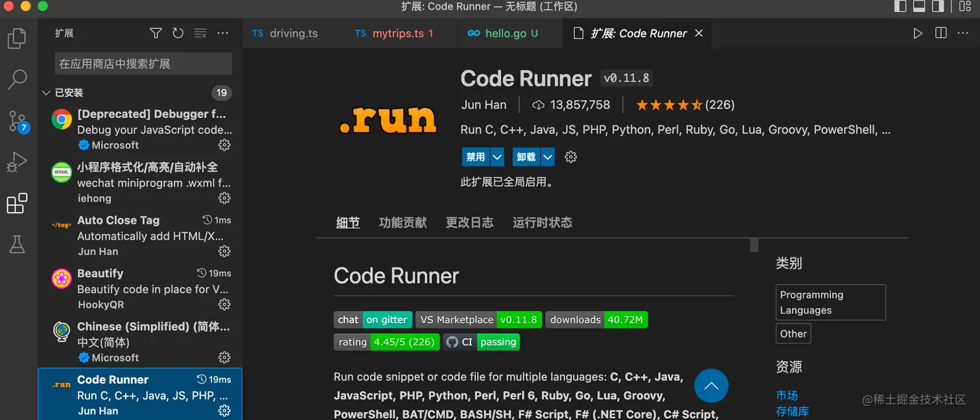Open gear settings for Beautify extension
980x420 pixels.
[224, 304]
